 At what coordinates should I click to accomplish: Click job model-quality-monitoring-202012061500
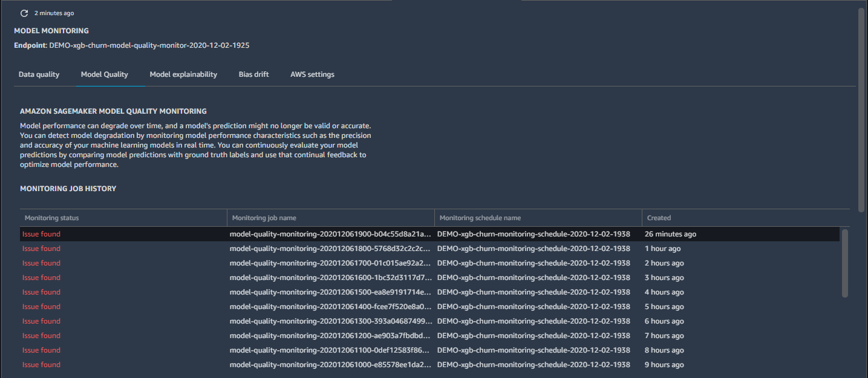tap(330, 292)
